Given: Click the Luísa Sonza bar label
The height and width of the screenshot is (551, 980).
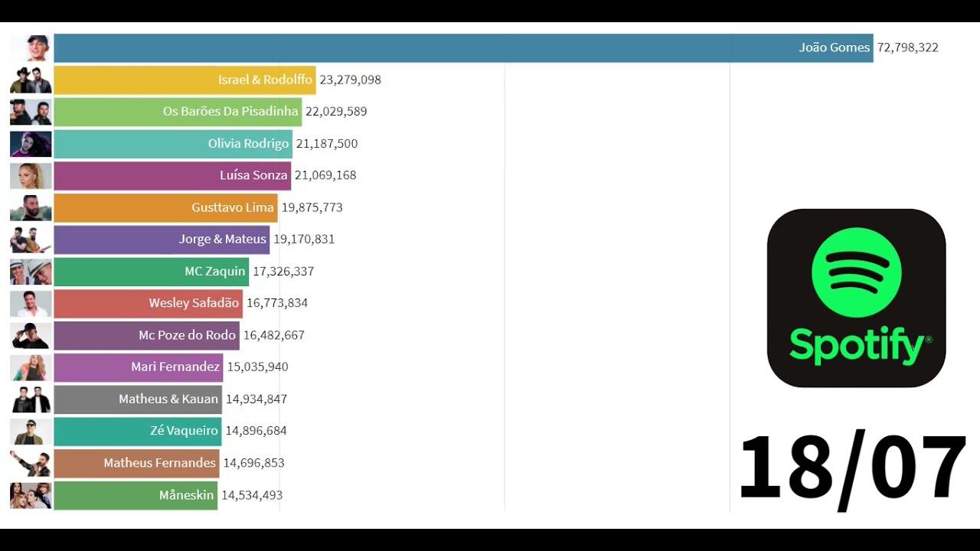Looking at the screenshot, I should coord(253,175).
